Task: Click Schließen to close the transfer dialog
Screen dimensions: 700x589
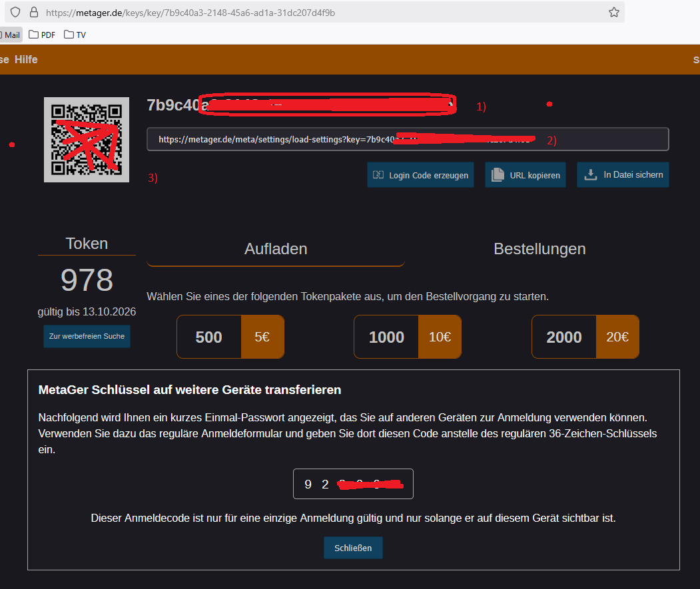Action: coord(353,548)
